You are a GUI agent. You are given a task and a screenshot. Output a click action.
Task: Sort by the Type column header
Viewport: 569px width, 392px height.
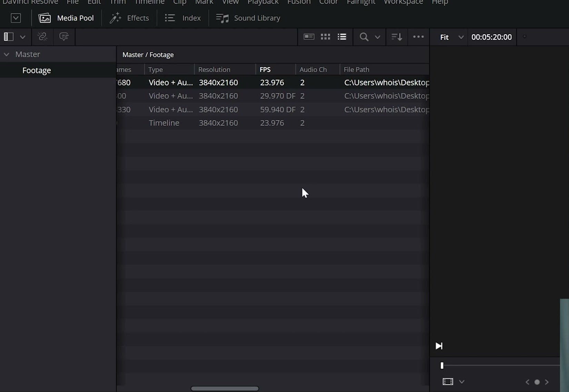click(169, 70)
